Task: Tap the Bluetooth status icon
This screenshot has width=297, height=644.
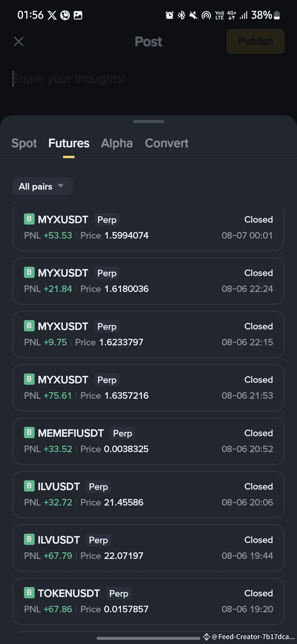Action: [182, 15]
